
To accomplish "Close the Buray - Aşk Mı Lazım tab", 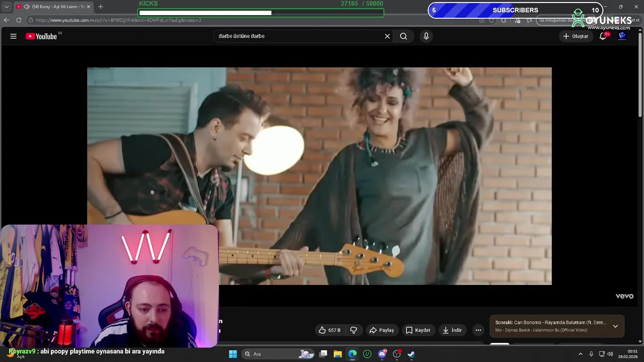I will [89, 7].
